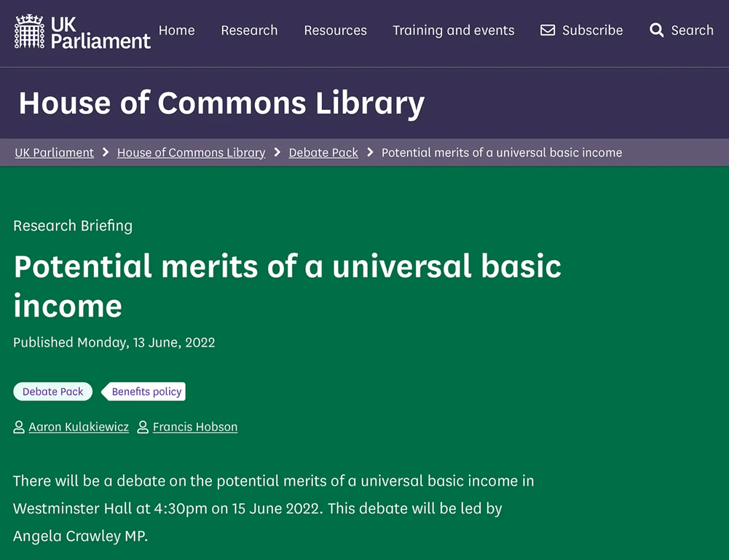Open the Resources menu item
This screenshot has height=560, width=729.
pos(335,30)
